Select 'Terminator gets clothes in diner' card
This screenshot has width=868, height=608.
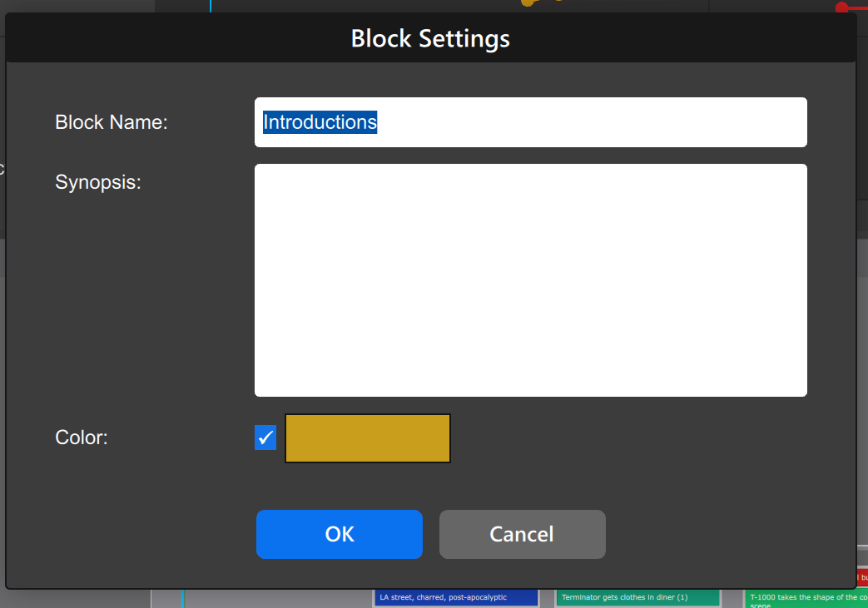[x=637, y=597]
